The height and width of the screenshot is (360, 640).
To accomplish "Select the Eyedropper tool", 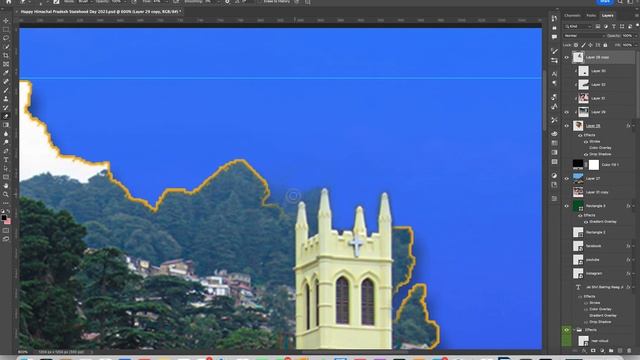I will [6, 73].
